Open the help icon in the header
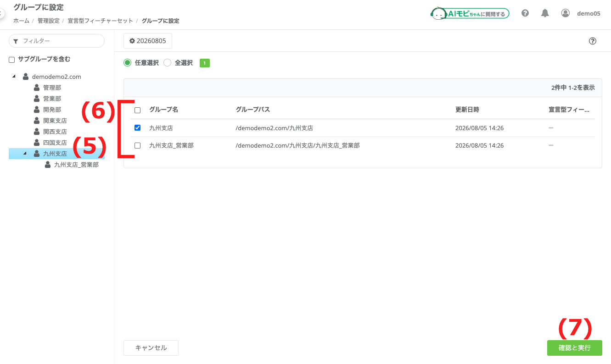 525,13
